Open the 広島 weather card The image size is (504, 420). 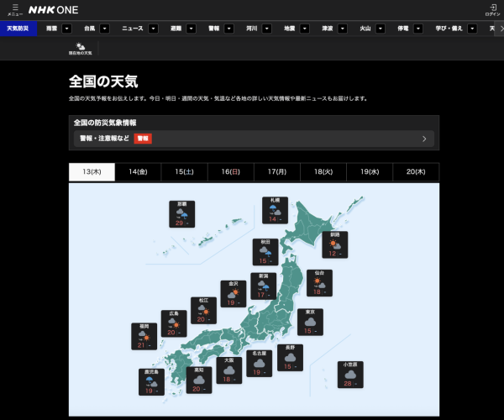[174, 323]
